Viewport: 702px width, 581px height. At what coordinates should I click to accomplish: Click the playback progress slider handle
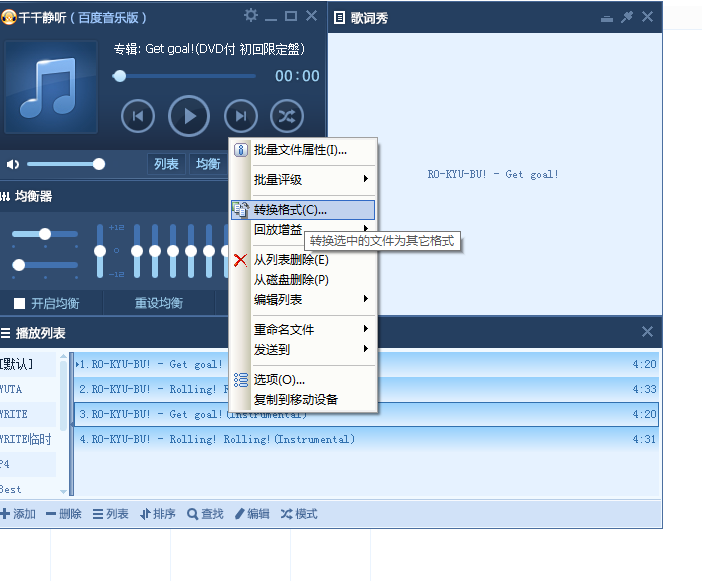[x=119, y=76]
